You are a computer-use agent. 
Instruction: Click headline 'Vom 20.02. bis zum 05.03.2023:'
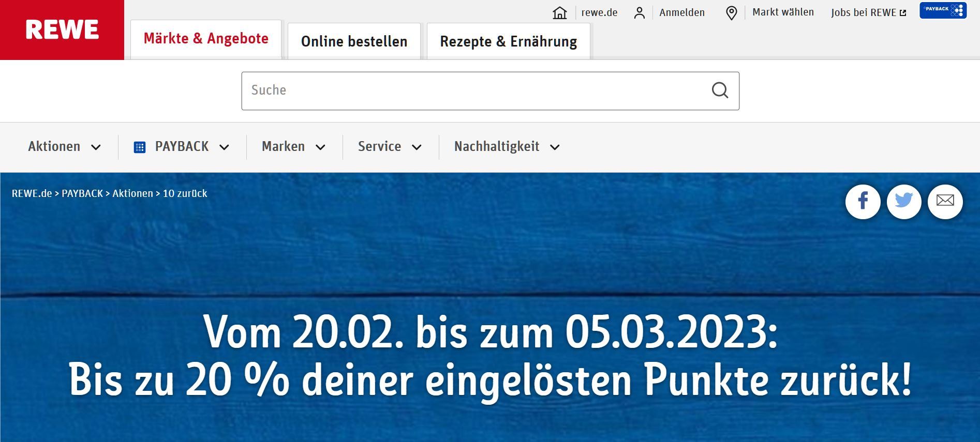pos(490,332)
